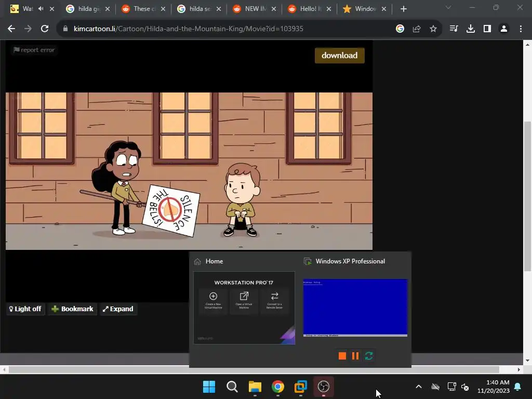Viewport: 532px width, 399px height.
Task: Pause the Windows XP virtual machine
Action: (x=355, y=356)
